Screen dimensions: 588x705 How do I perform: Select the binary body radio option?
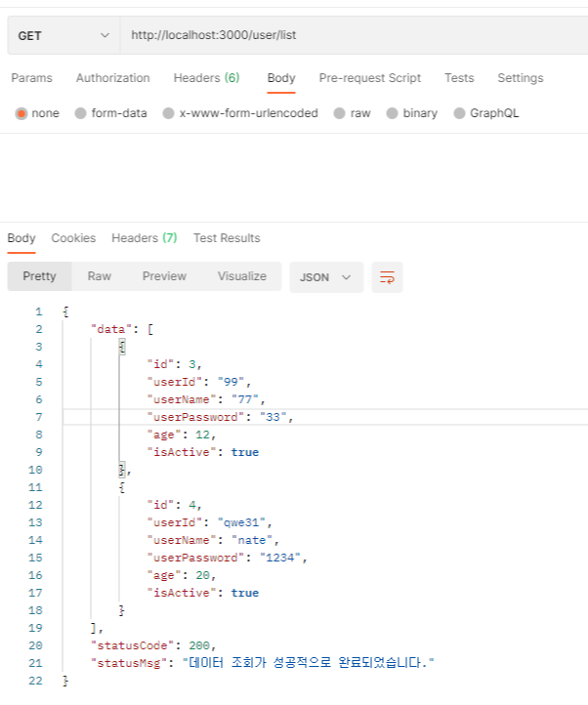pyautogui.click(x=392, y=113)
